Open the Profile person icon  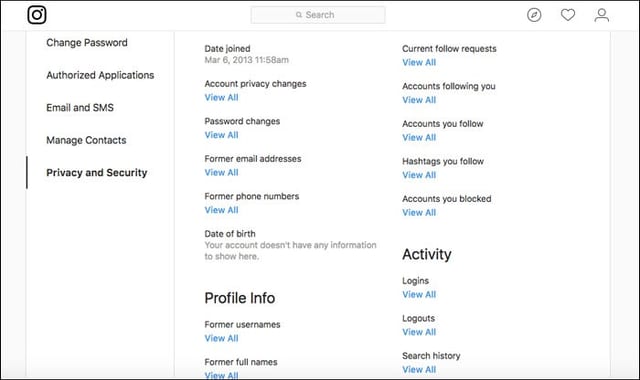[x=602, y=15]
